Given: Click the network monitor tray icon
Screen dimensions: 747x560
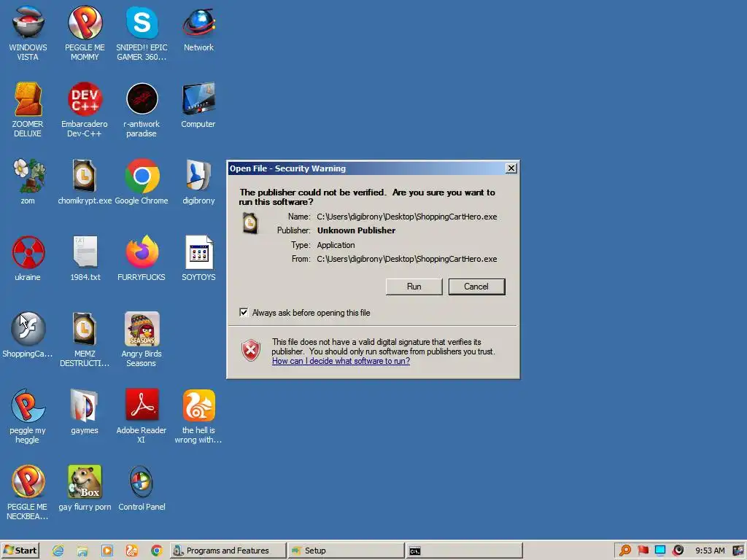Looking at the screenshot, I should tap(660, 551).
